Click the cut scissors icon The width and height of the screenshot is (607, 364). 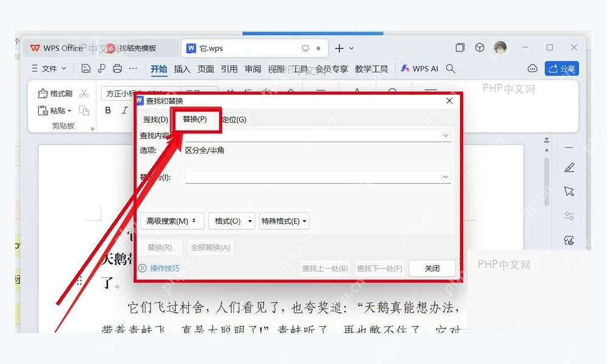[84, 93]
